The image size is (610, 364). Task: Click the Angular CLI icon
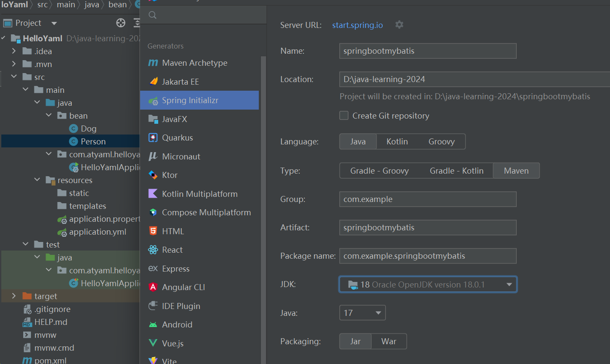[x=153, y=287]
